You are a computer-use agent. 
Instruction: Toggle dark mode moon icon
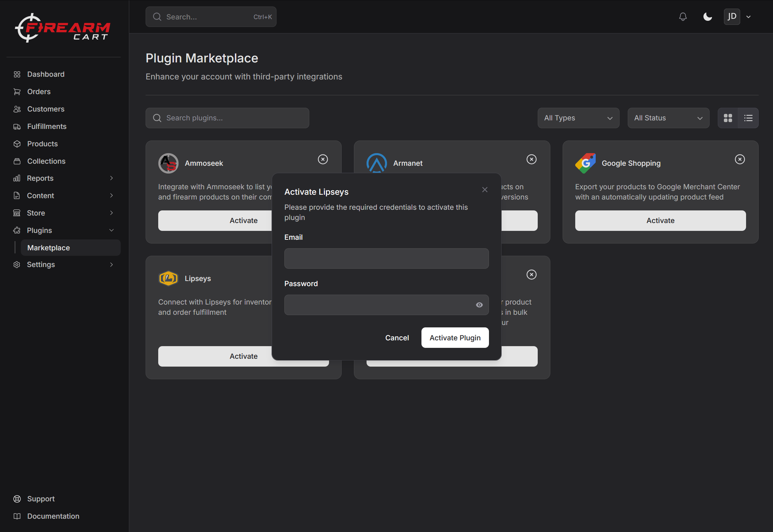tap(708, 17)
